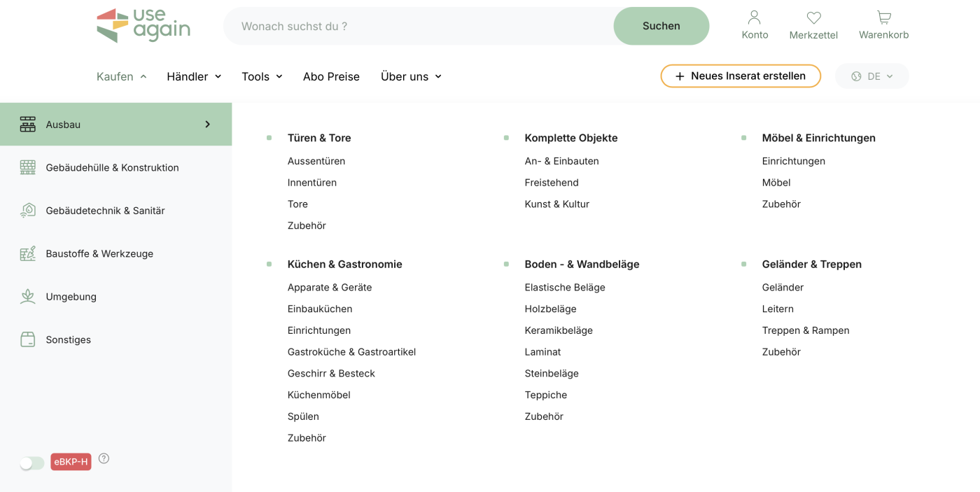This screenshot has height=492, width=980.
Task: Click the Suchen button
Action: 661,26
